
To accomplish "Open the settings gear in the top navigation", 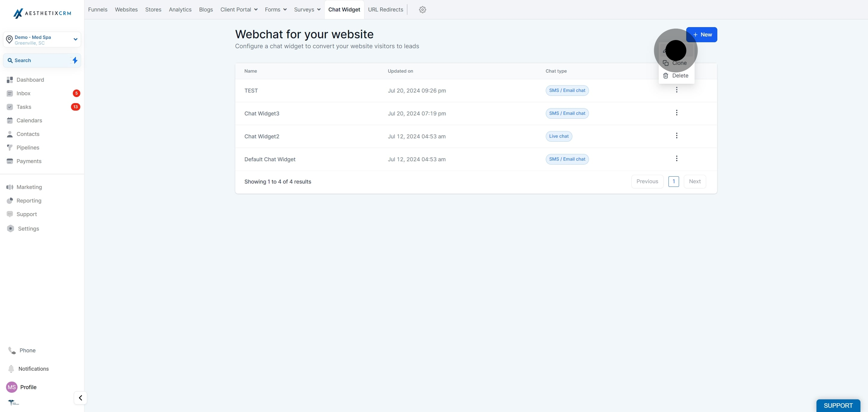I will (x=423, y=9).
